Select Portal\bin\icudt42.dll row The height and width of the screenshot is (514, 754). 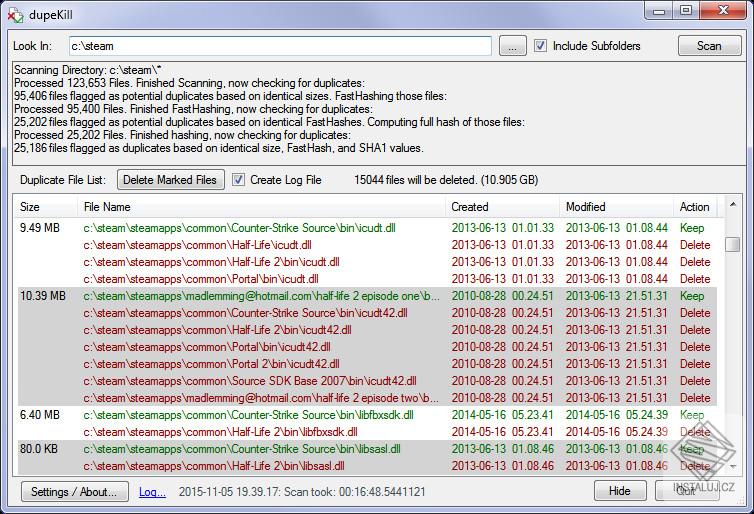(x=367, y=347)
